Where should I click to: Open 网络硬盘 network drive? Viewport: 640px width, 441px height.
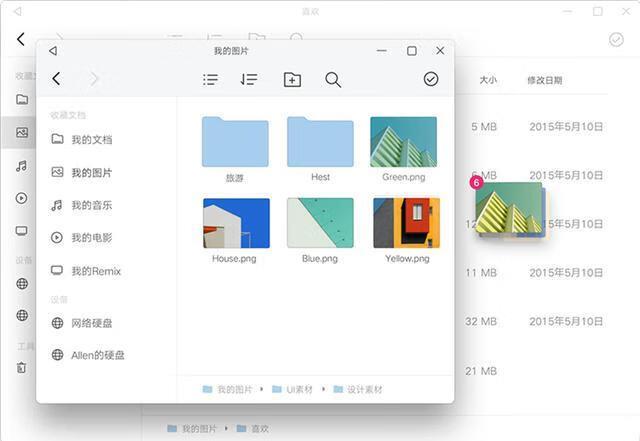(91, 323)
